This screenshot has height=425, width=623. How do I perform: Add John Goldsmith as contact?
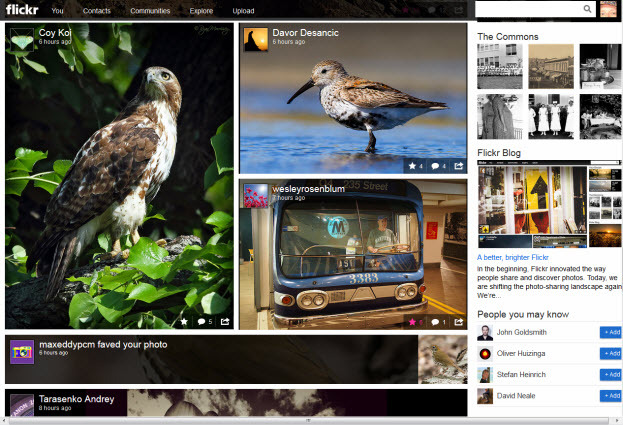(x=611, y=332)
